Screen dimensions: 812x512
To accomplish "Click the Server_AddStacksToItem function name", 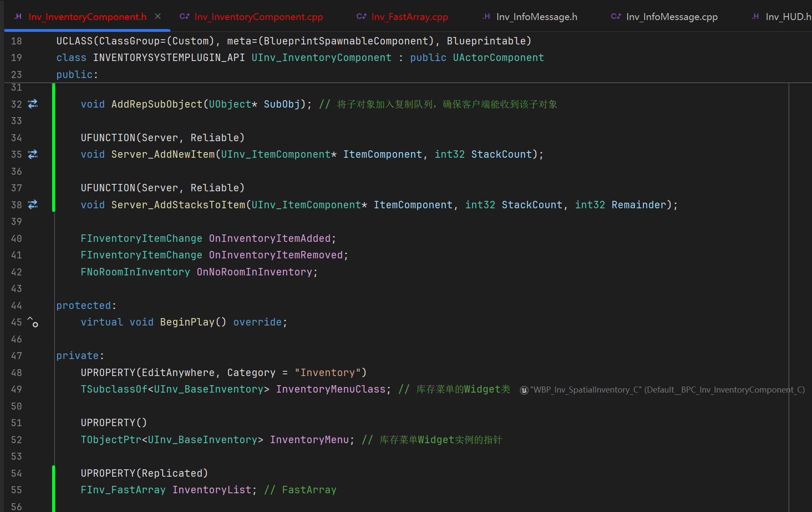I will pyautogui.click(x=178, y=205).
